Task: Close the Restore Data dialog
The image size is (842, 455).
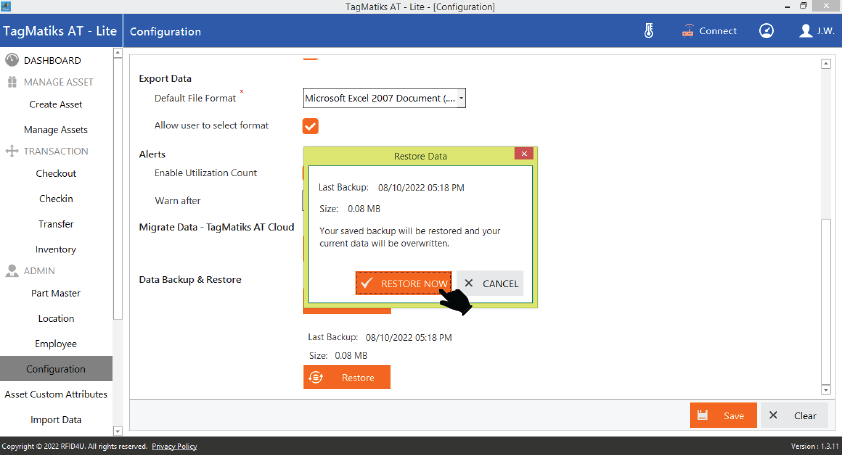Action: point(522,155)
